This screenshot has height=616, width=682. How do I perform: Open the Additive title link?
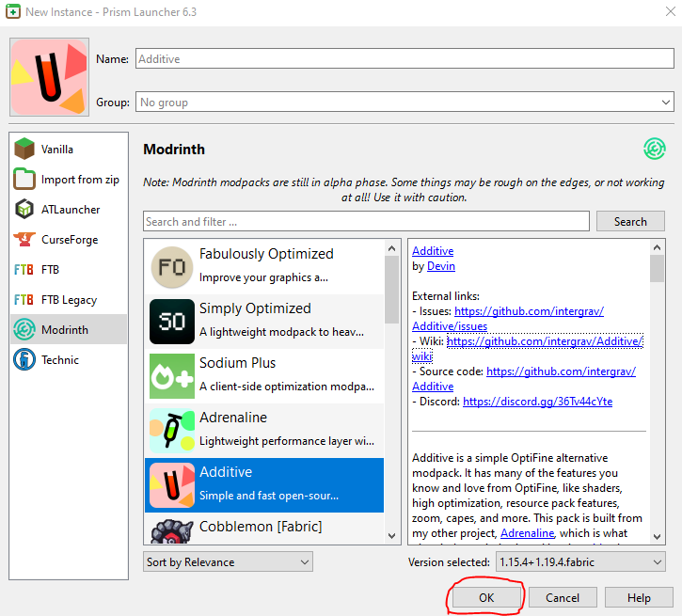coord(433,251)
